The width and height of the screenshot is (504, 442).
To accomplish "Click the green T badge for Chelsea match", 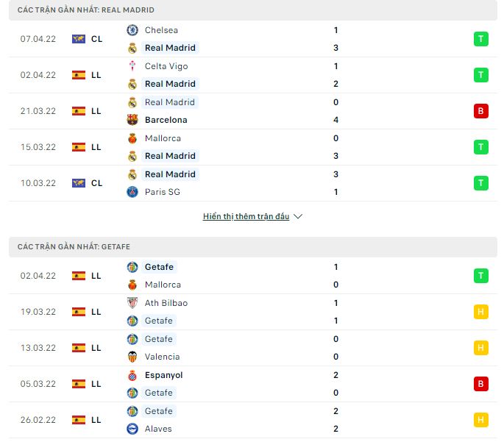I will (x=481, y=39).
